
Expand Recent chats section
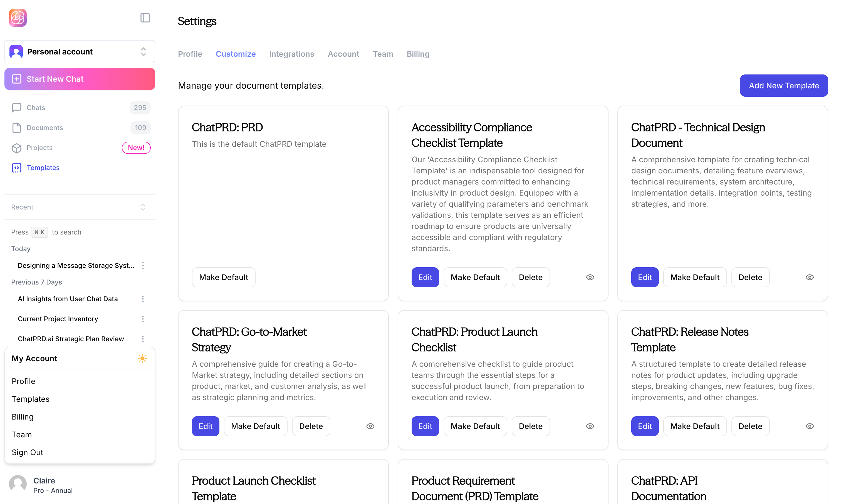coord(142,206)
